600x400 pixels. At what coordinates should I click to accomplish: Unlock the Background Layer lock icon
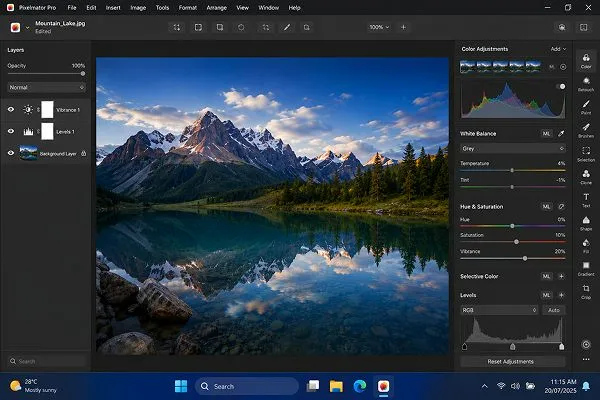tap(83, 153)
